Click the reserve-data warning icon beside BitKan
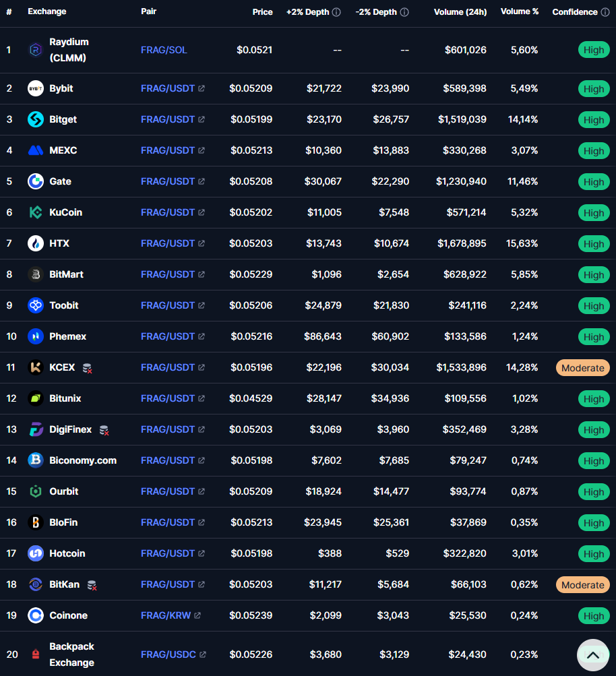616x676 pixels. click(x=92, y=586)
